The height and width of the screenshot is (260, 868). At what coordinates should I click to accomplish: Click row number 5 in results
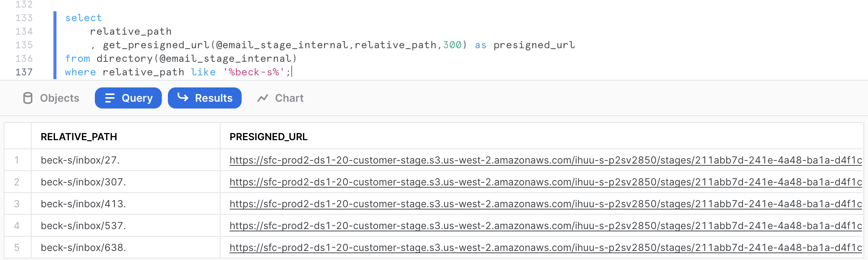pos(17,248)
